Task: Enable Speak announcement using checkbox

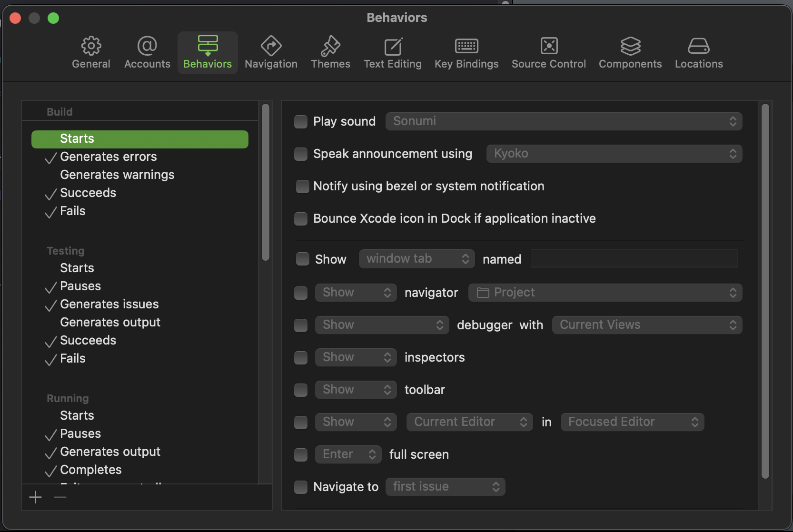Action: (301, 154)
